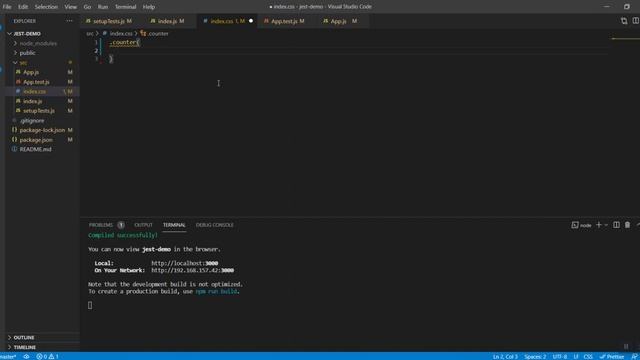
Task: Open the Run menu
Action: 103,7
